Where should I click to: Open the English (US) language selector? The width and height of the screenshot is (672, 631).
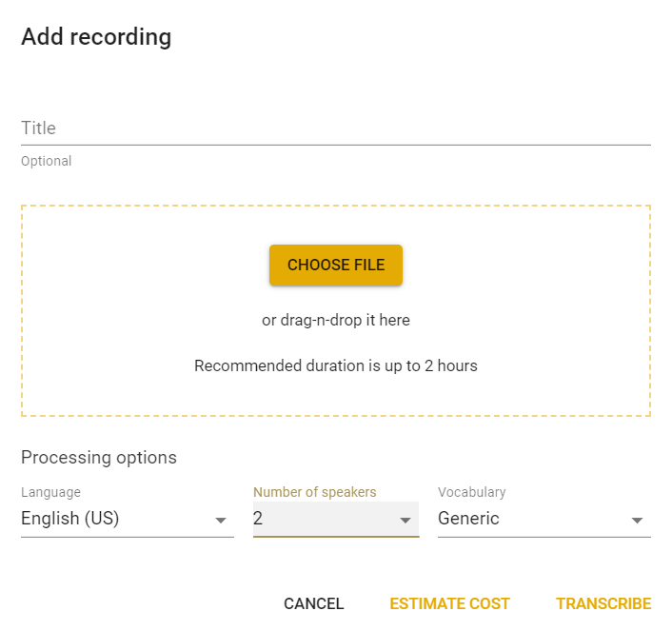[x=128, y=519]
